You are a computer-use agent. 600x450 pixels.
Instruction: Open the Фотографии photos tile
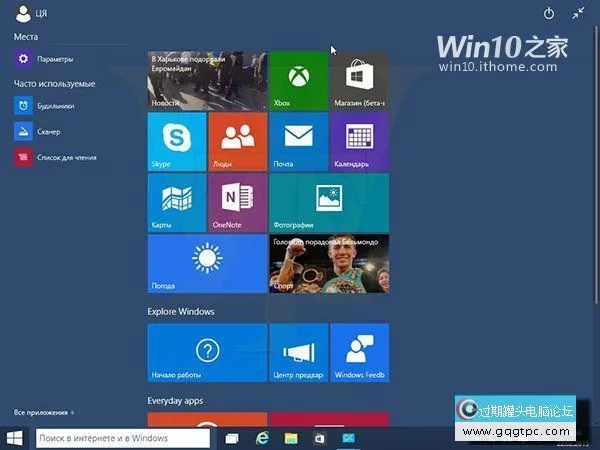[329, 202]
